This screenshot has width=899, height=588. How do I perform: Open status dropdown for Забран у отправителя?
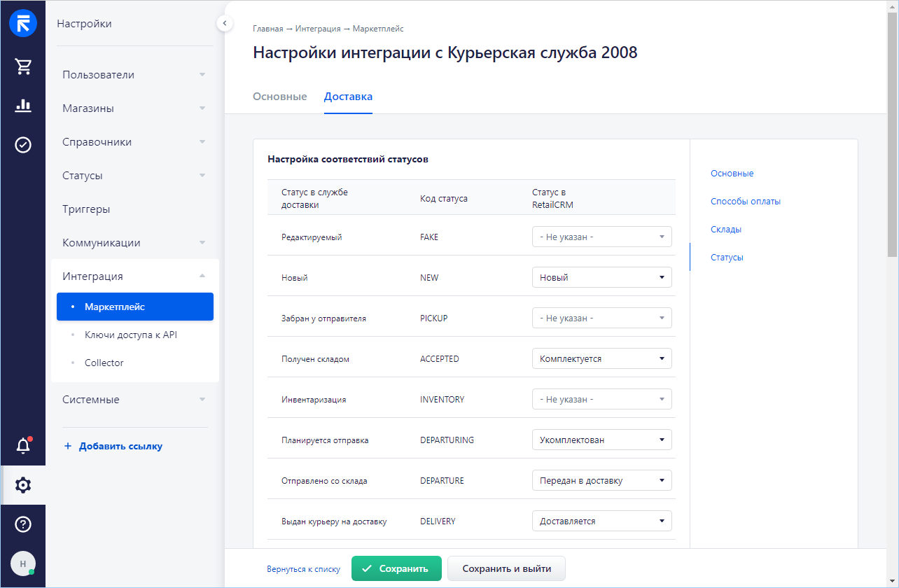coord(602,318)
